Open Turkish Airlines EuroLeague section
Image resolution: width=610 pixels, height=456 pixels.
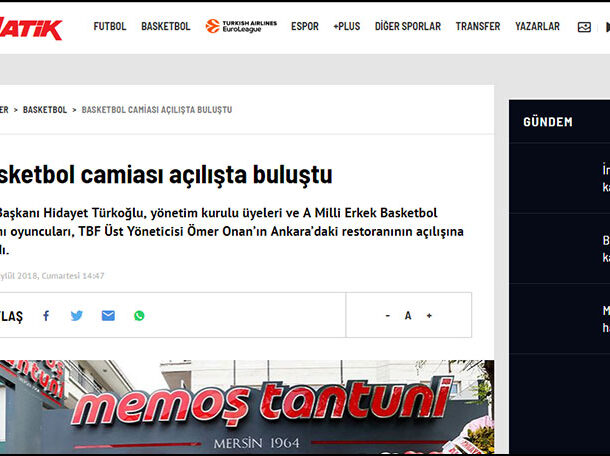241,26
